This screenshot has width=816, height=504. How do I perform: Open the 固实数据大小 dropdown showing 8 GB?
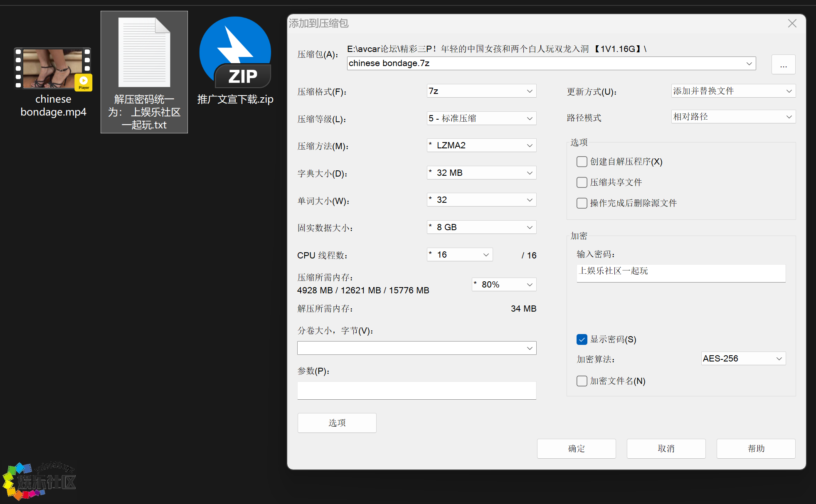click(481, 227)
